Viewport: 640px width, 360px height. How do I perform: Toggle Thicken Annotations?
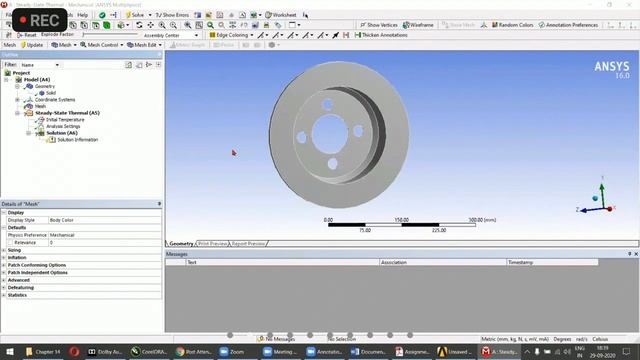tap(381, 35)
